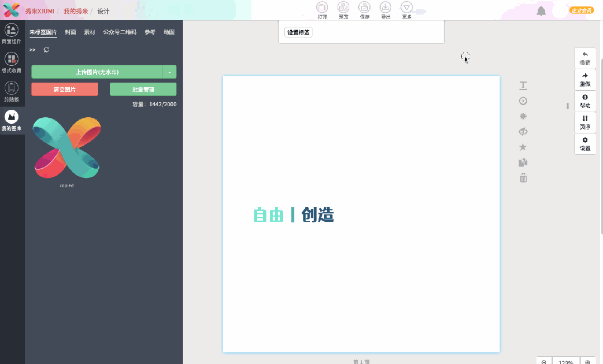
Task: Expand the dropdown arrow on the upload button
Action: [171, 71]
